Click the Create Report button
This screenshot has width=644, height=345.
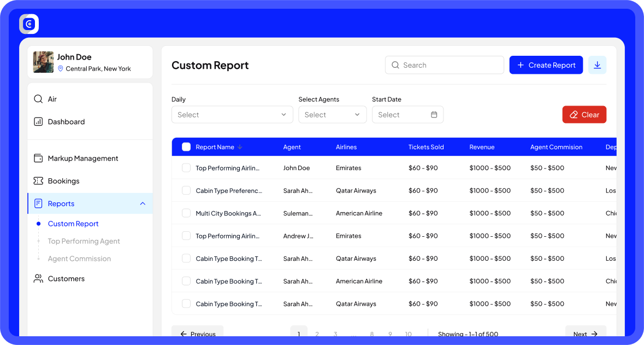pos(546,65)
